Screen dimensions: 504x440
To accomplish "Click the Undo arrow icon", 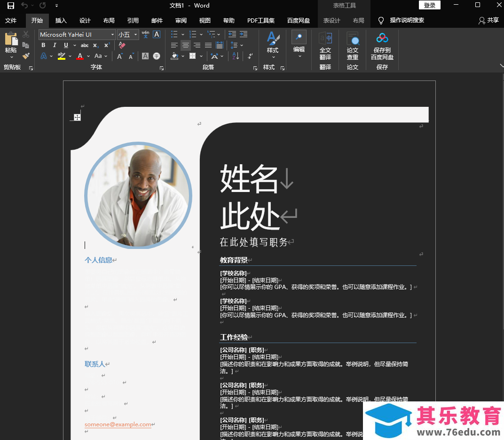I will (24, 5).
